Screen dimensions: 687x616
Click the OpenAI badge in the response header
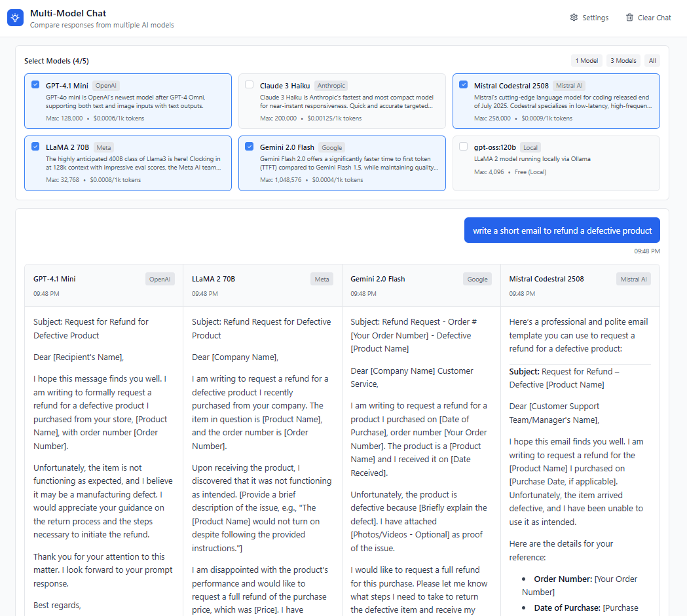pos(160,280)
